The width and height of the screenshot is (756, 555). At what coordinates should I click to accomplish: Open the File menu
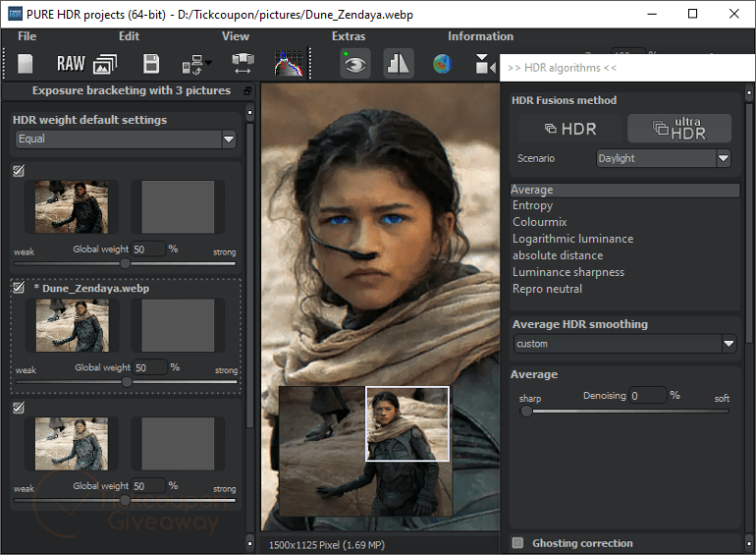point(27,36)
